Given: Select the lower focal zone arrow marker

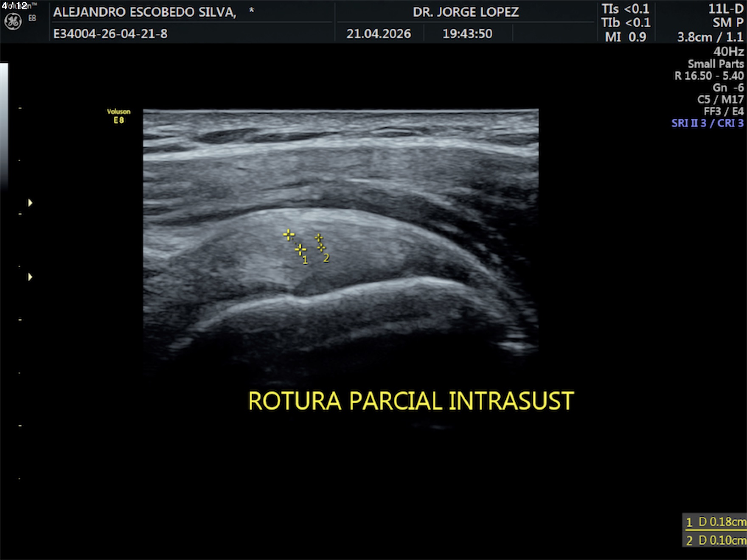Looking at the screenshot, I should click(30, 277).
